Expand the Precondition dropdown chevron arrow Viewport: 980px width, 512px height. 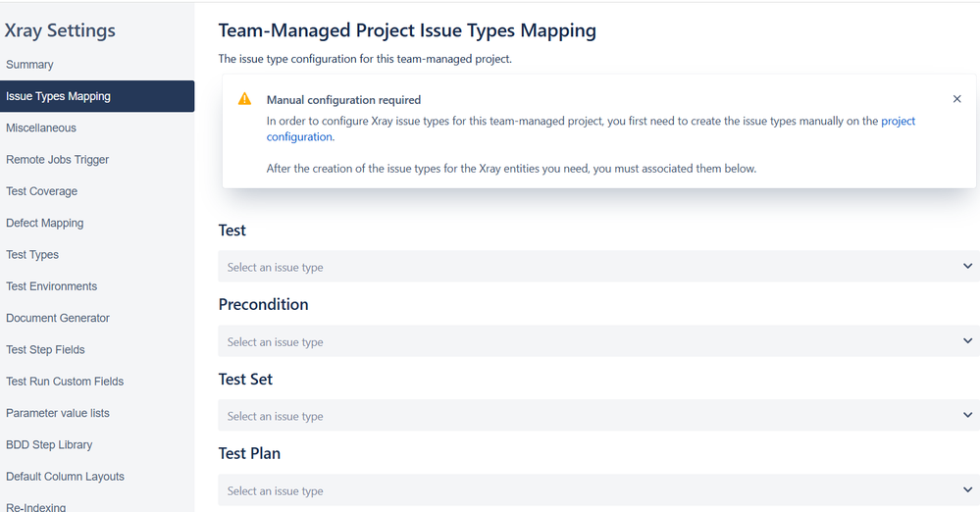pyautogui.click(x=967, y=340)
